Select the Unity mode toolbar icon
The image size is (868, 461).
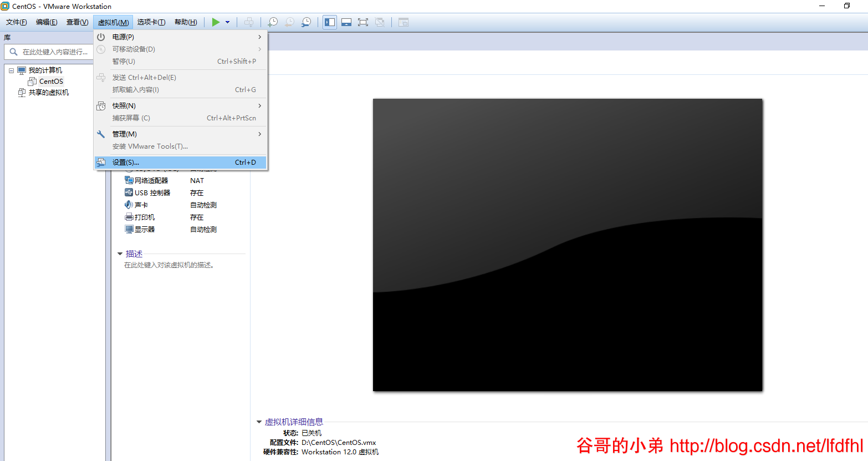380,22
